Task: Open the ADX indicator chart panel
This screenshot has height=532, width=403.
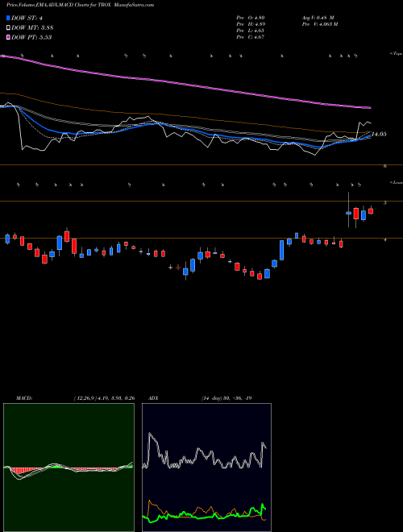Action: click(206, 468)
